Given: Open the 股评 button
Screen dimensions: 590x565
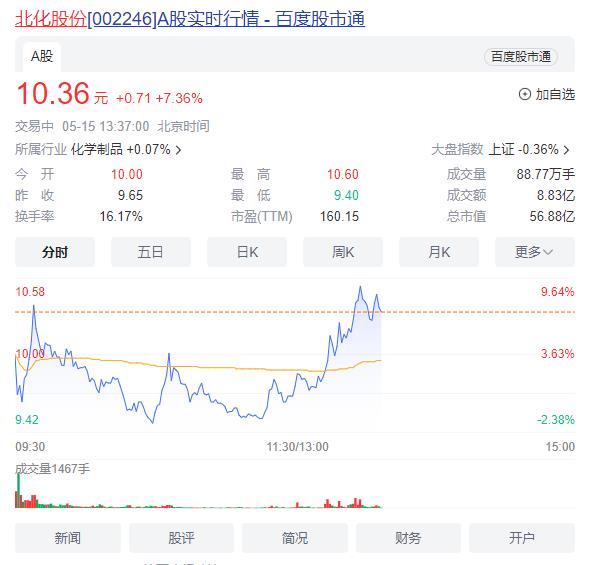Looking at the screenshot, I should click(181, 538).
